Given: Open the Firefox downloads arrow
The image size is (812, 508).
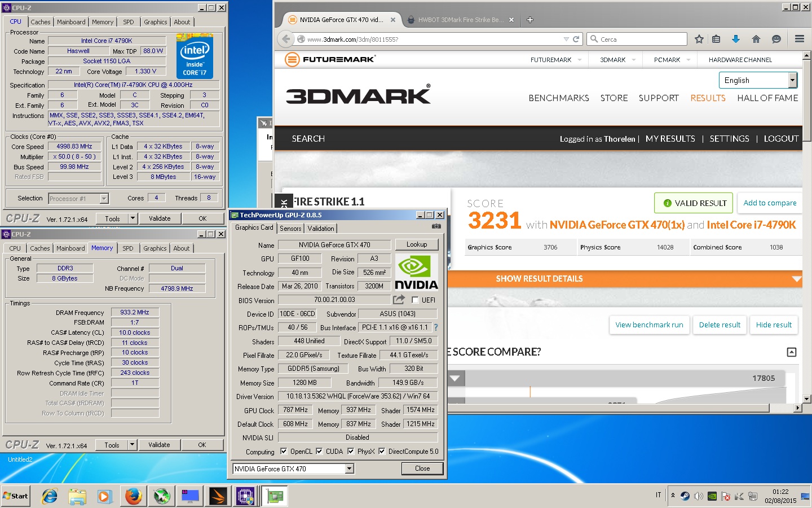Looking at the screenshot, I should point(736,39).
